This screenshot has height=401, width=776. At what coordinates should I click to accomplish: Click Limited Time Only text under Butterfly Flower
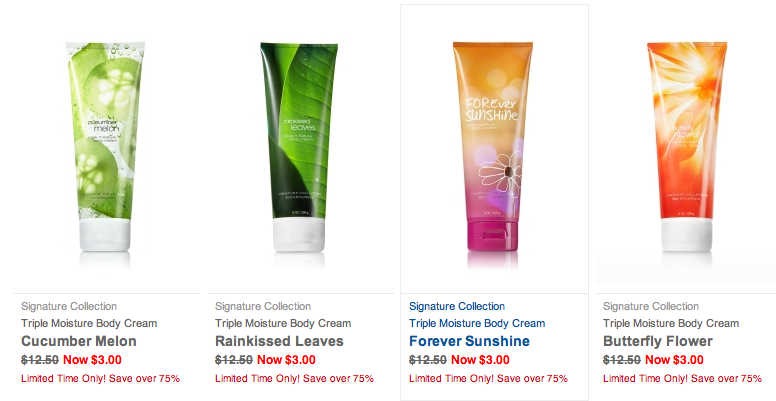(x=682, y=379)
